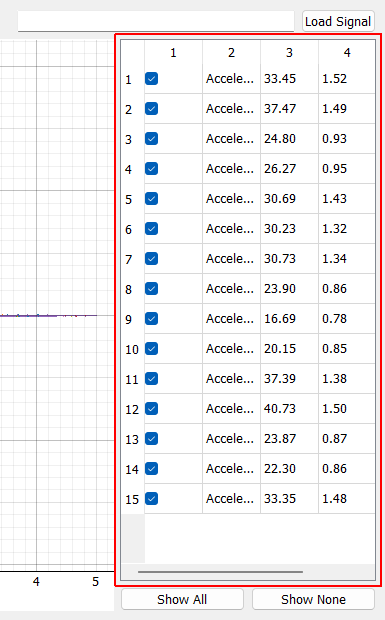Click the cell showing 23.90
Viewport: 385px width, 620px height.
coord(289,289)
